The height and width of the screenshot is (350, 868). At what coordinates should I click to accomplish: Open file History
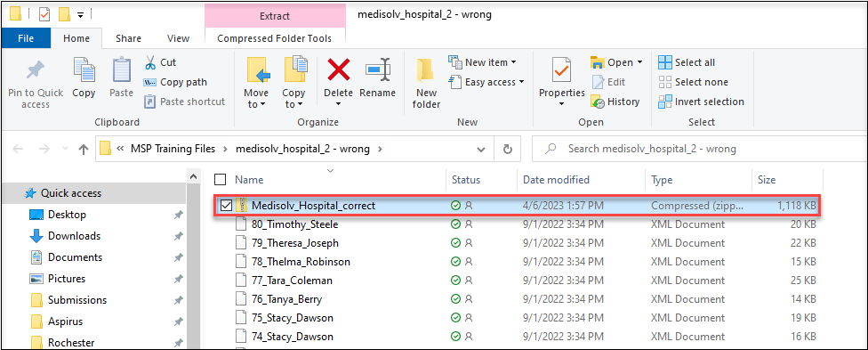point(615,102)
